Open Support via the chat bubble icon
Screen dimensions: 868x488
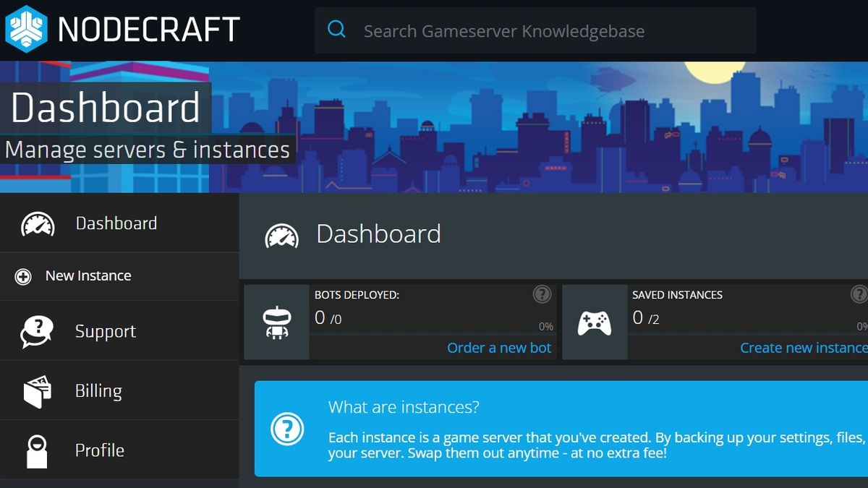pyautogui.click(x=36, y=331)
